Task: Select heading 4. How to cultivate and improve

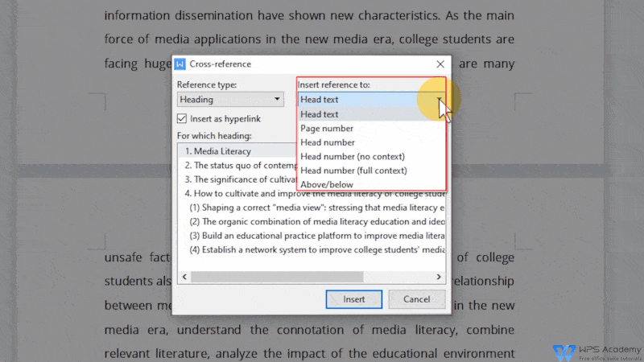Action: click(306, 193)
